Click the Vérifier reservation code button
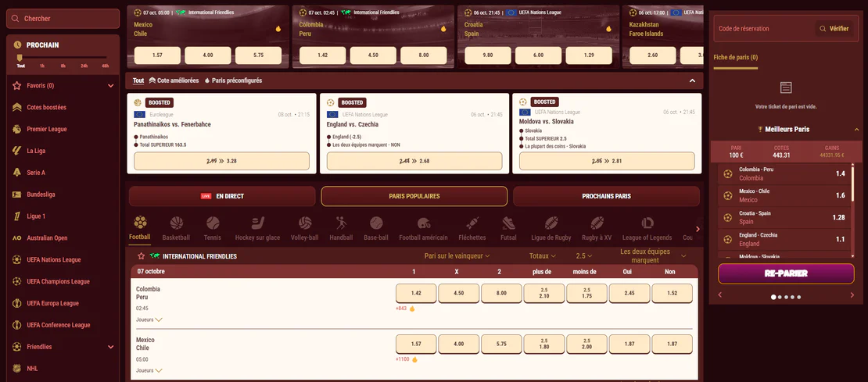Viewport: 868px width, 382px height. [x=835, y=29]
